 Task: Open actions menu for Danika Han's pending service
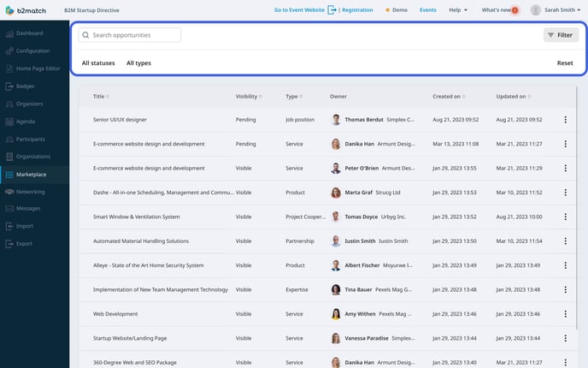click(x=565, y=144)
